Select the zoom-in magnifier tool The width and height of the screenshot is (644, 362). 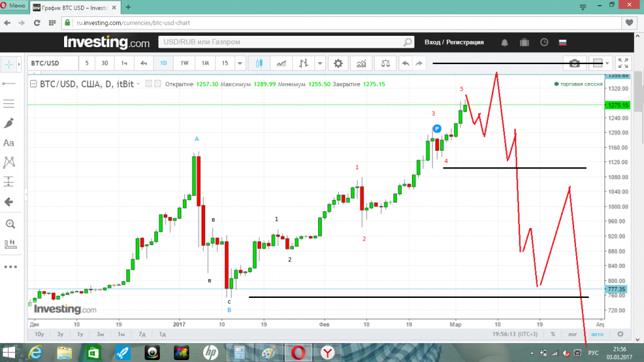click(9, 224)
